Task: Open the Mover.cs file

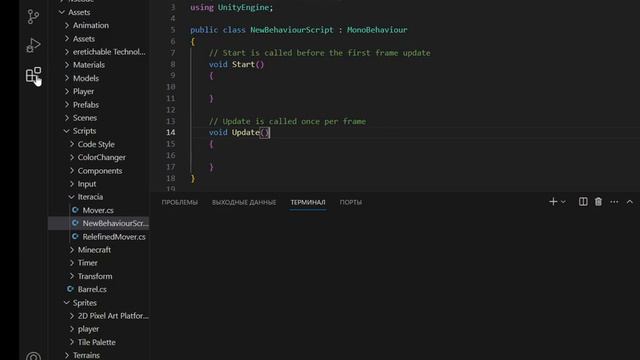Action: [x=98, y=210]
